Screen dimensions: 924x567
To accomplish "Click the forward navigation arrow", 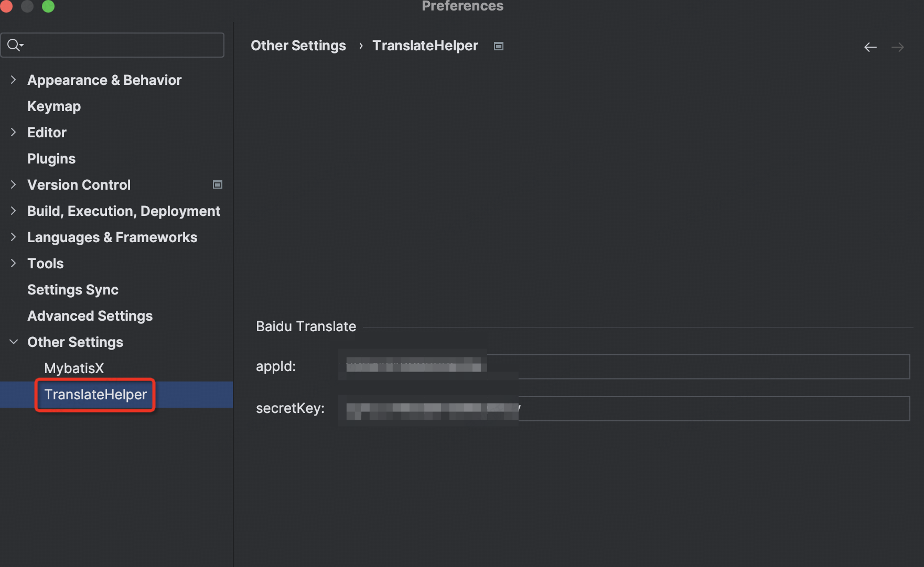I will 897,47.
